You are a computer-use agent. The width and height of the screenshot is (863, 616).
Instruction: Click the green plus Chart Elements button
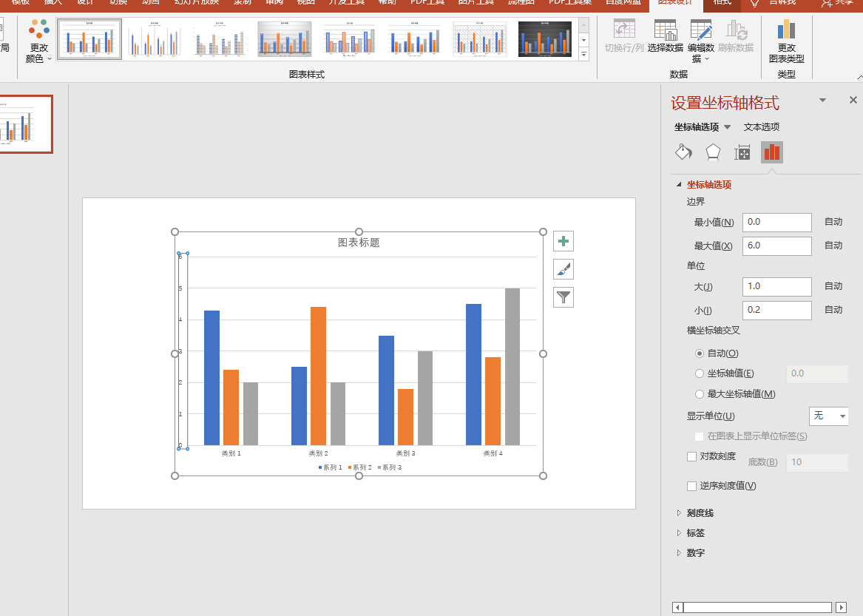point(563,241)
